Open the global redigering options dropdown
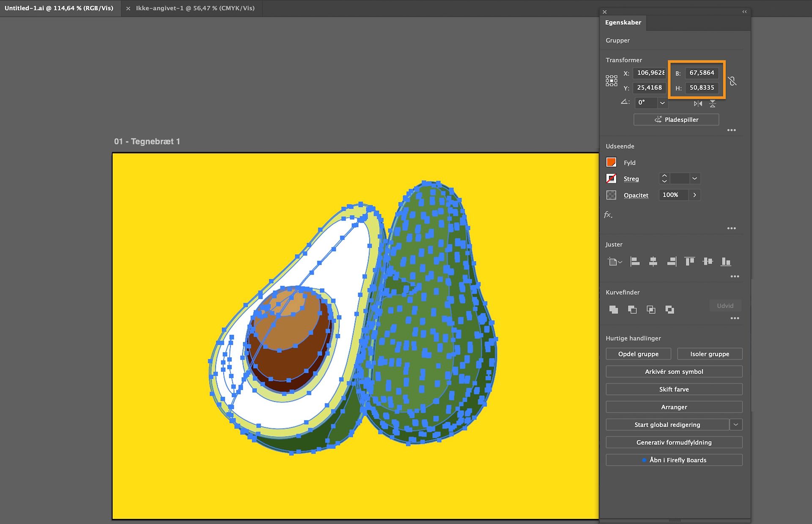The height and width of the screenshot is (524, 812). click(736, 425)
